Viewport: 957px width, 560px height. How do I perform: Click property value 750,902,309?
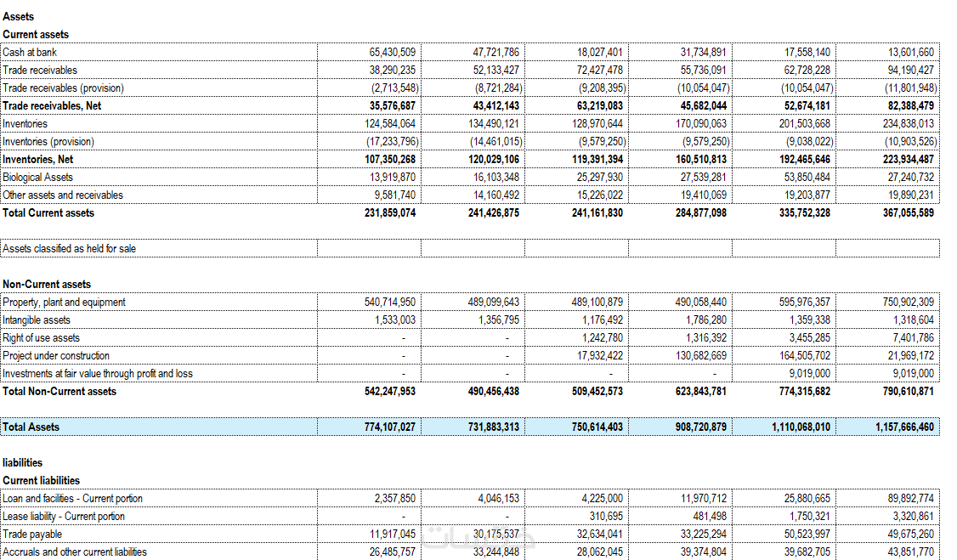[909, 302]
